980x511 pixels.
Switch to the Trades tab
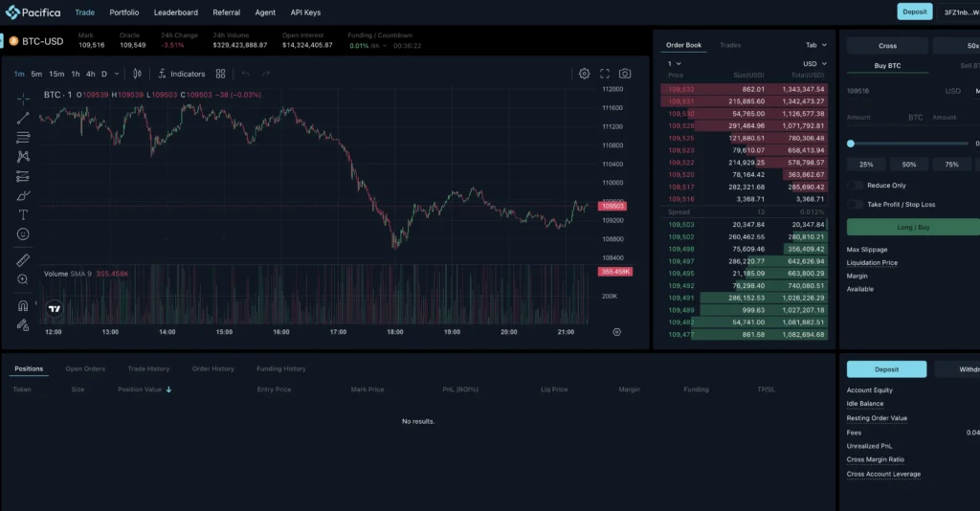point(730,45)
